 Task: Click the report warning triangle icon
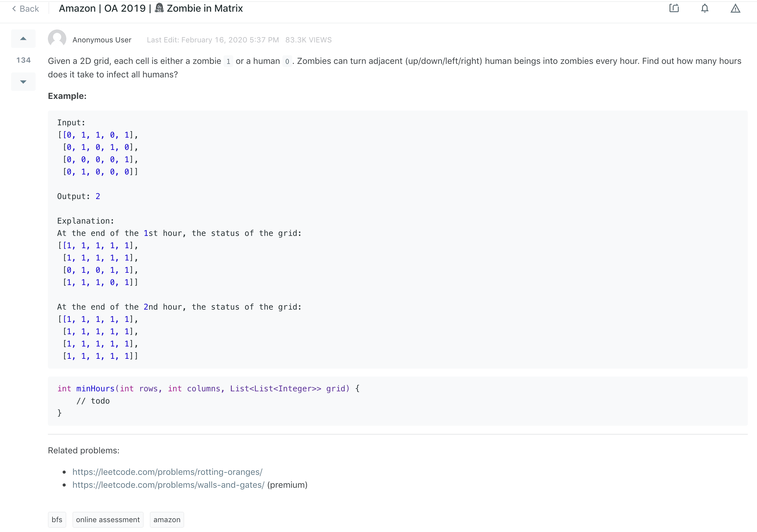point(735,8)
